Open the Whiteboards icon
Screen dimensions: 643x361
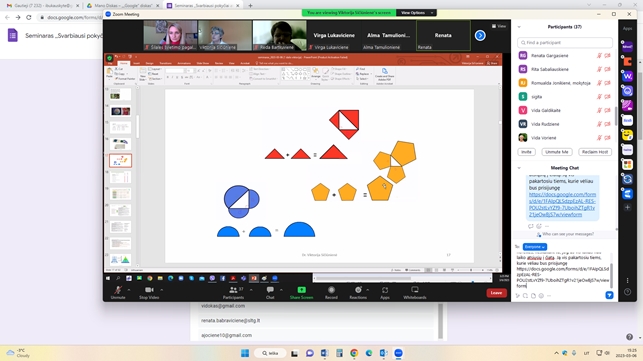click(415, 290)
